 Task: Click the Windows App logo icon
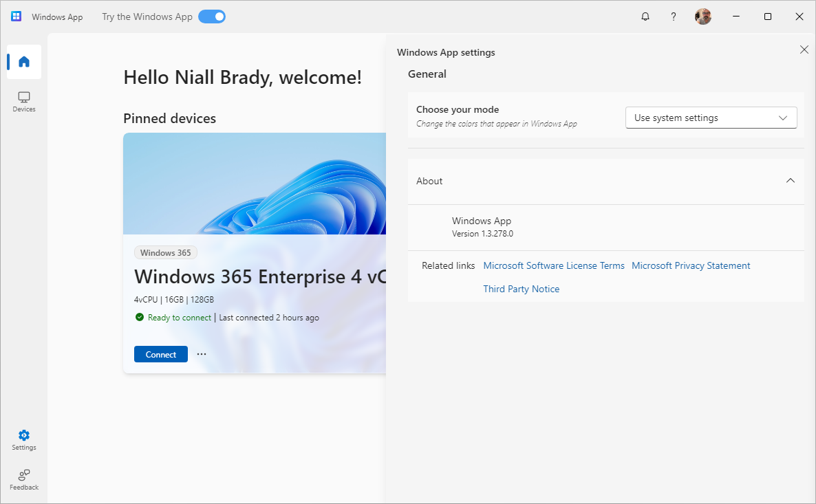(x=16, y=17)
